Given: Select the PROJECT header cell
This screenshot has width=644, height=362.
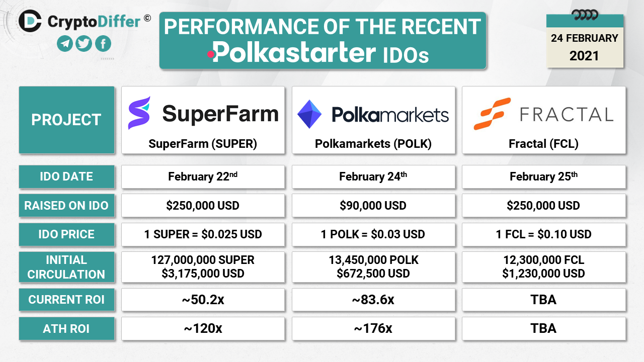Looking at the screenshot, I should coord(66,120).
